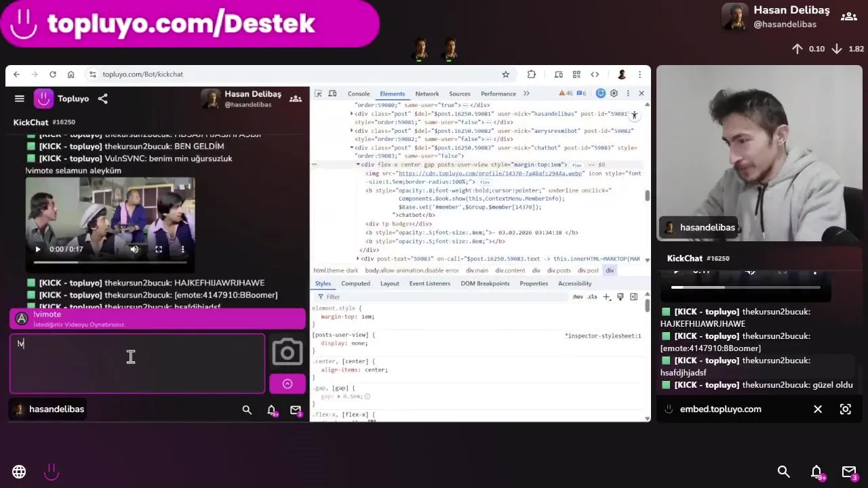Click the purple send button below camera

point(288,384)
